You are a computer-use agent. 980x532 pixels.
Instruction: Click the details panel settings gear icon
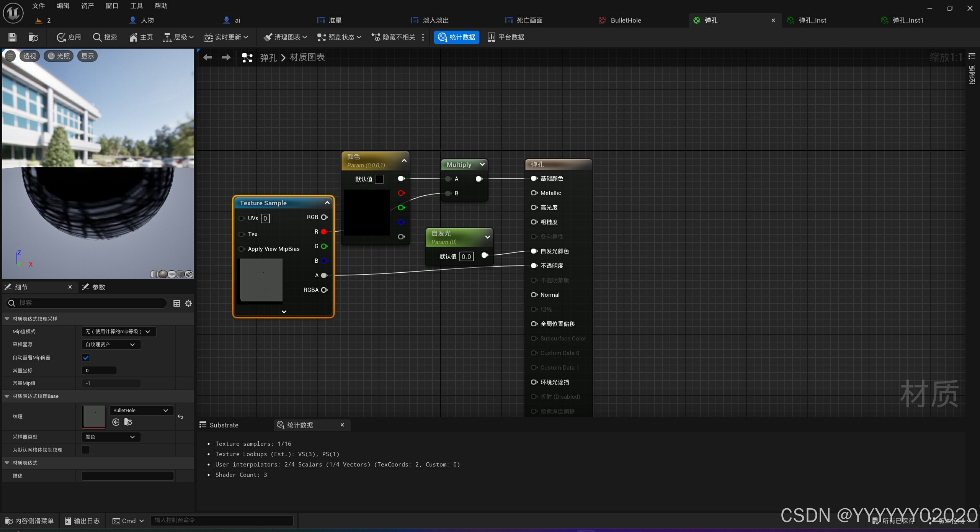click(x=188, y=303)
